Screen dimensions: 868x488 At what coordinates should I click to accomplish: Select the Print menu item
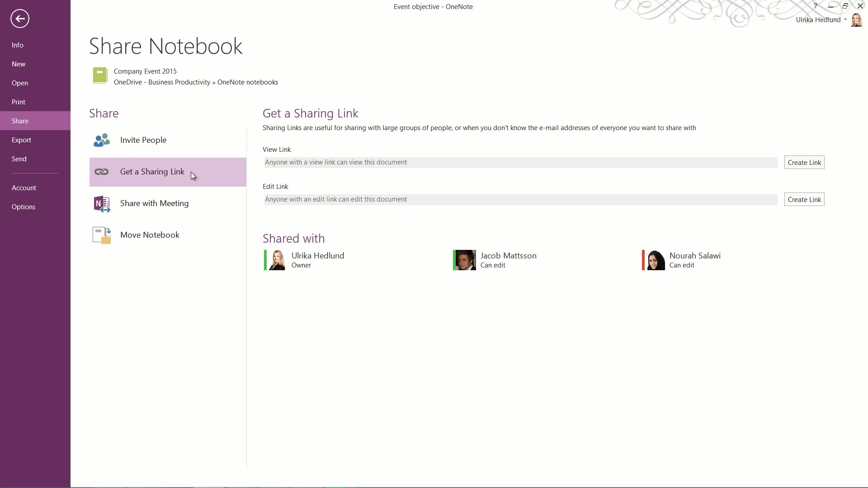click(19, 102)
